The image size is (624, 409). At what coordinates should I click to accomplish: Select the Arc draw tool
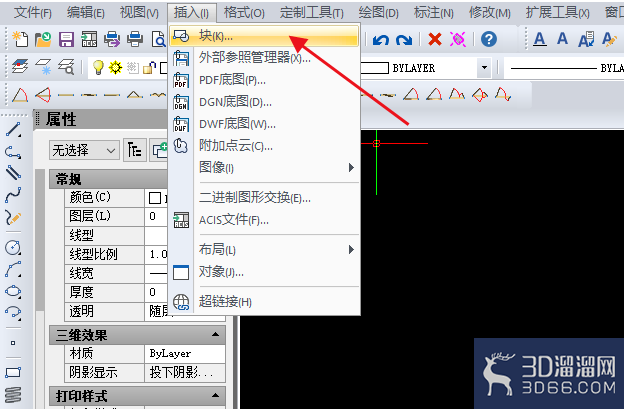(13, 269)
